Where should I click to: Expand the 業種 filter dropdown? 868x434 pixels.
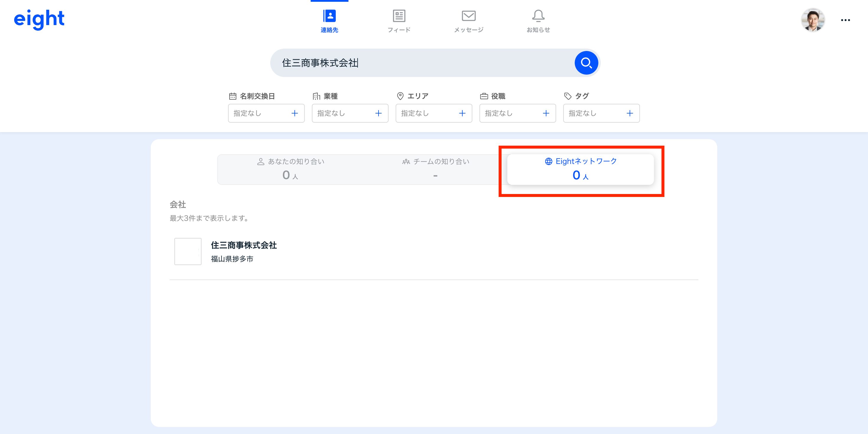coord(350,113)
